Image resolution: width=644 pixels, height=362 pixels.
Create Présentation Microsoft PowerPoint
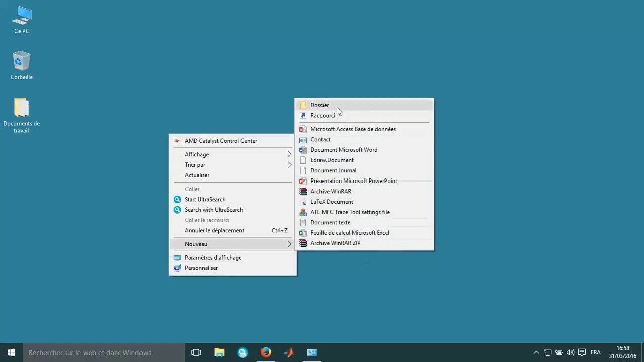(x=364, y=181)
